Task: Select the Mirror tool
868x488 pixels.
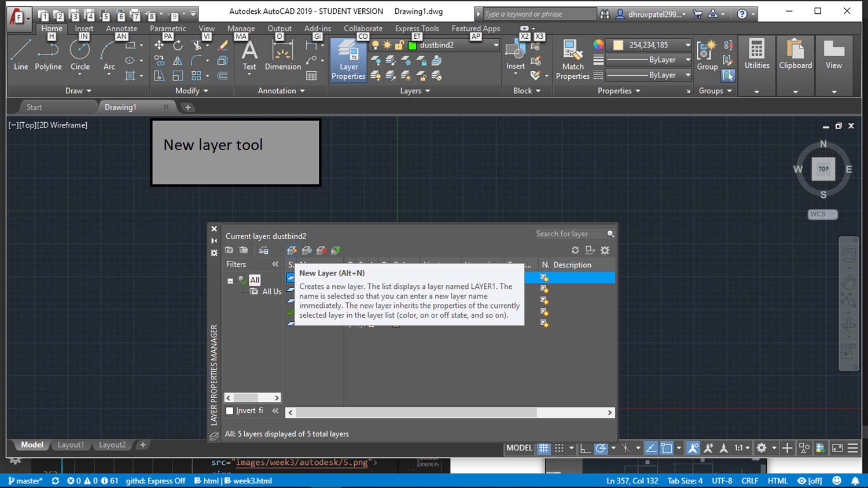Action: click(x=178, y=60)
